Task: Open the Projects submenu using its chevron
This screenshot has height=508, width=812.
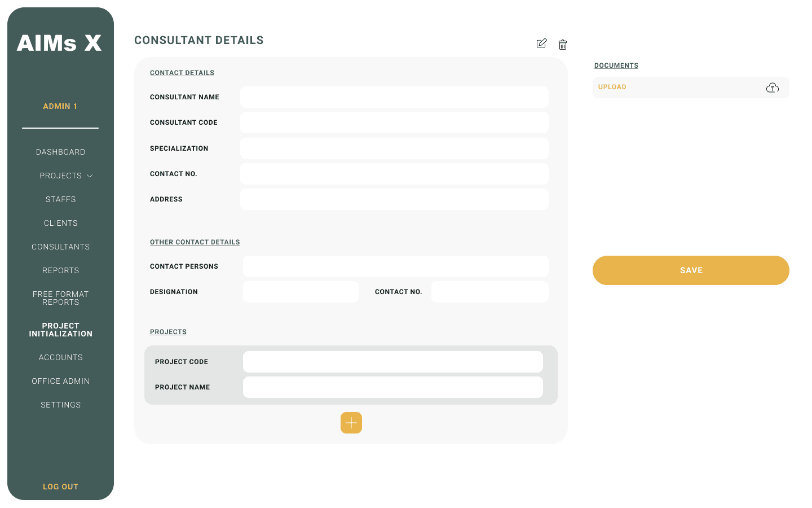Action: (89, 176)
